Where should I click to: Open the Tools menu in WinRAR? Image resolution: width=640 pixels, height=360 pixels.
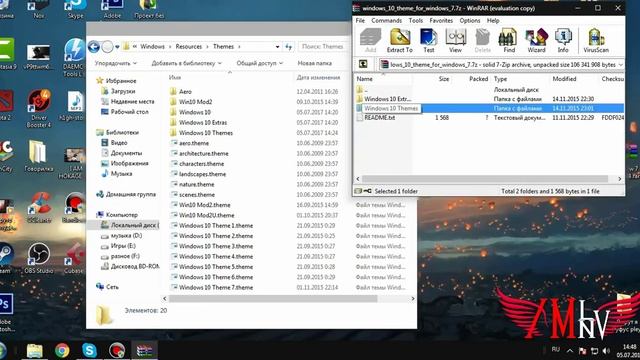click(416, 20)
